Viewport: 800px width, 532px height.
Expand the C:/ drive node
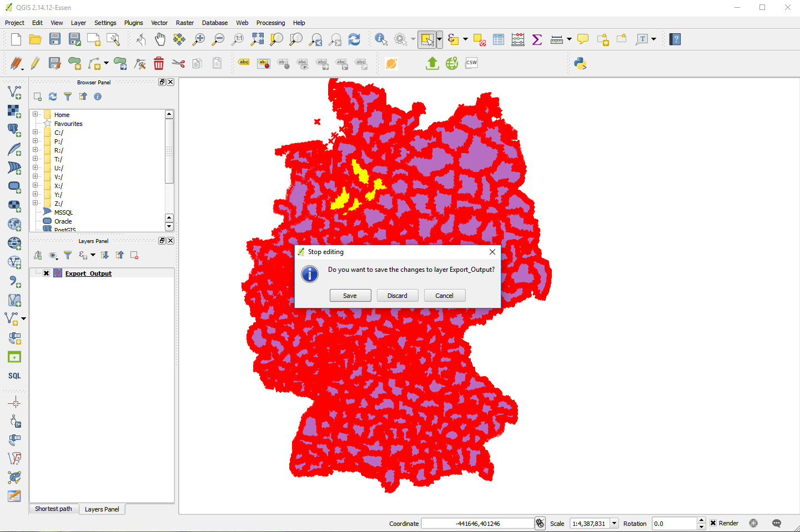[x=36, y=132]
